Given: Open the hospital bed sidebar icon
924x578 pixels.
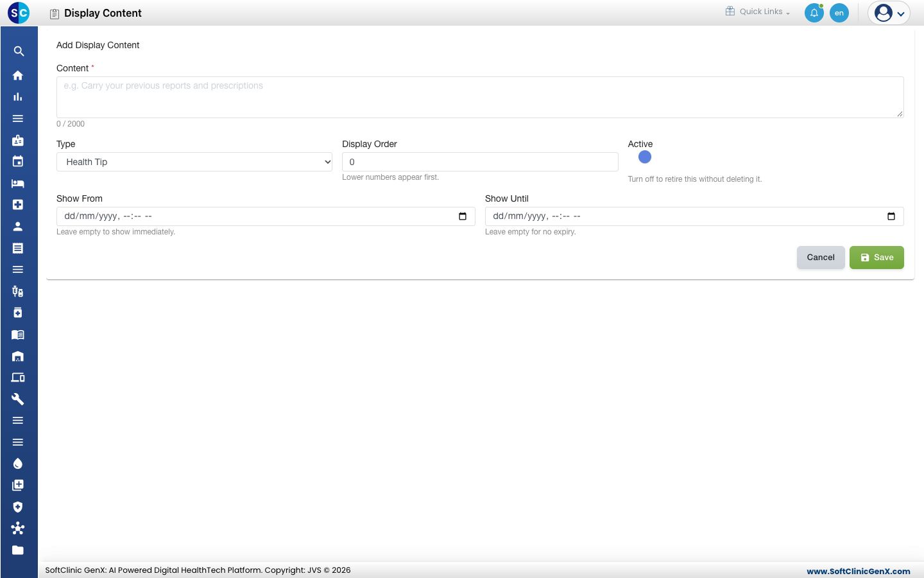Looking at the screenshot, I should (x=18, y=183).
